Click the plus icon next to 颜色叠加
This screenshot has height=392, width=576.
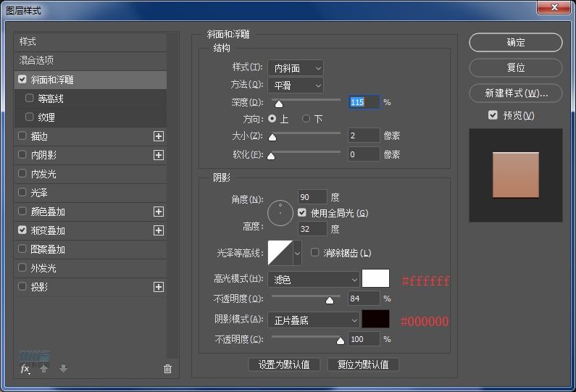(x=159, y=212)
